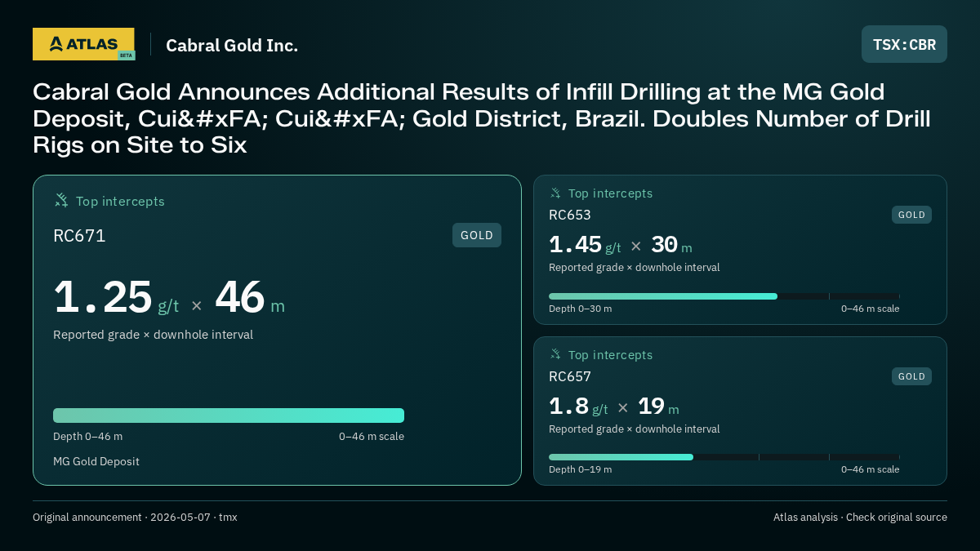Select the RC657 hole ID text

coord(570,376)
